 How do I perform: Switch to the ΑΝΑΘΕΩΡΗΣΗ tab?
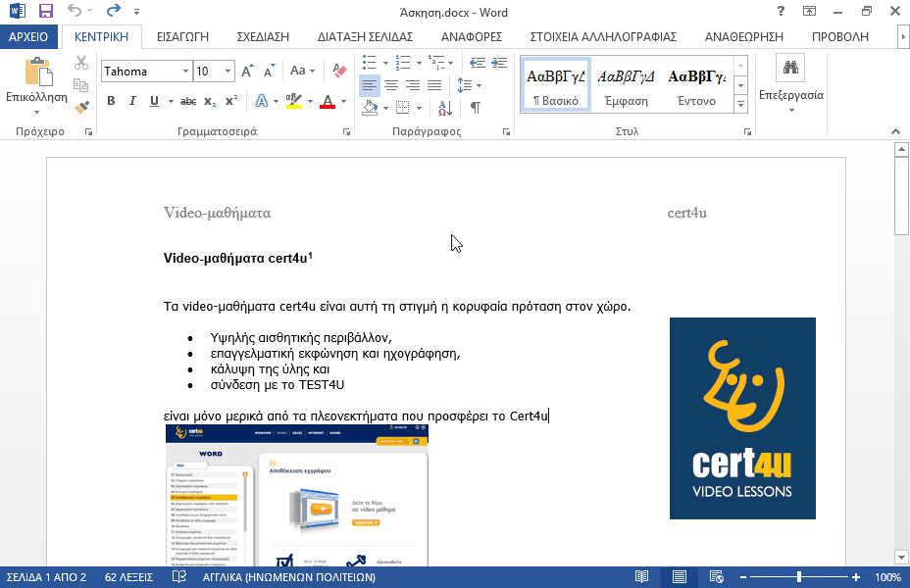tap(744, 36)
